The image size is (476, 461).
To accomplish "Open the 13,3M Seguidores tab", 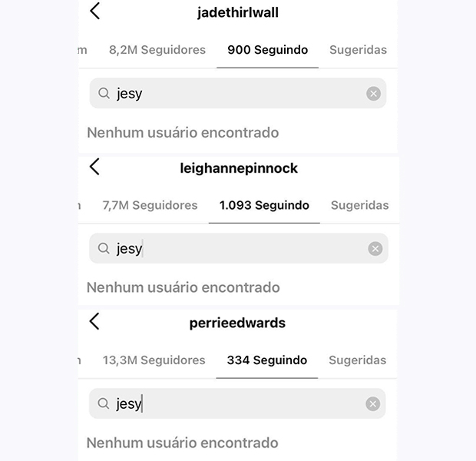I will (154, 360).
